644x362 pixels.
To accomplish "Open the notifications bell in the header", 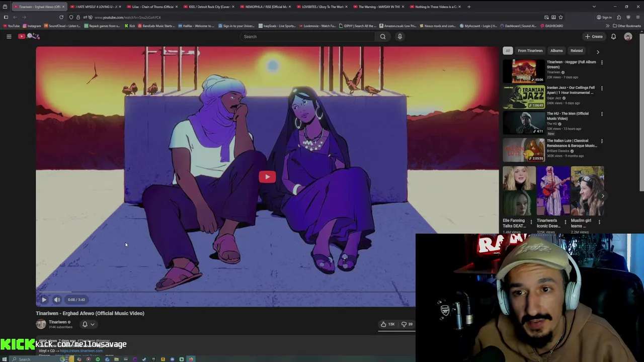I will point(613,36).
